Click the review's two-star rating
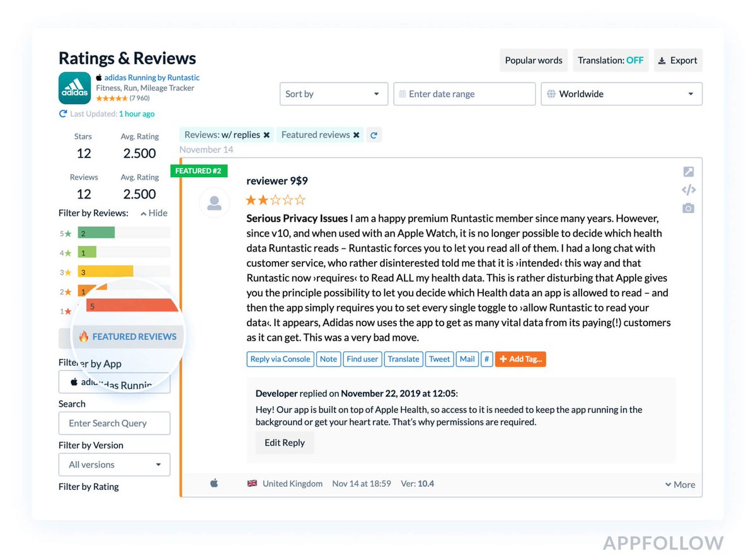The image size is (756, 558). (276, 201)
